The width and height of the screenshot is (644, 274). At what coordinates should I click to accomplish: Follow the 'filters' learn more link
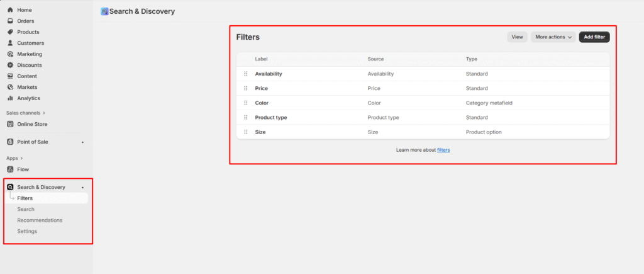click(x=443, y=150)
